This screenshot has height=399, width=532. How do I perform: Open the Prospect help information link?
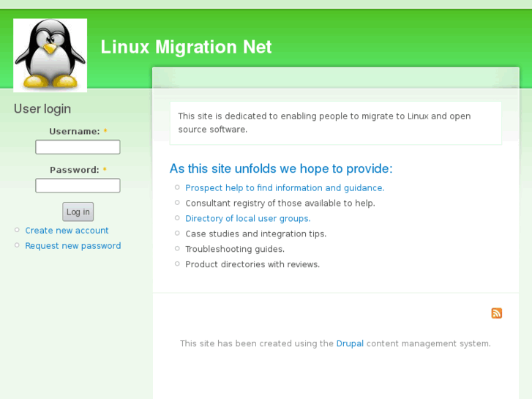[x=285, y=188]
